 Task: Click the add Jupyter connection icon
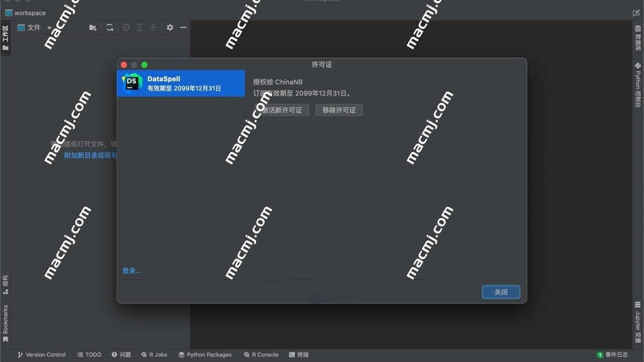coord(110,28)
